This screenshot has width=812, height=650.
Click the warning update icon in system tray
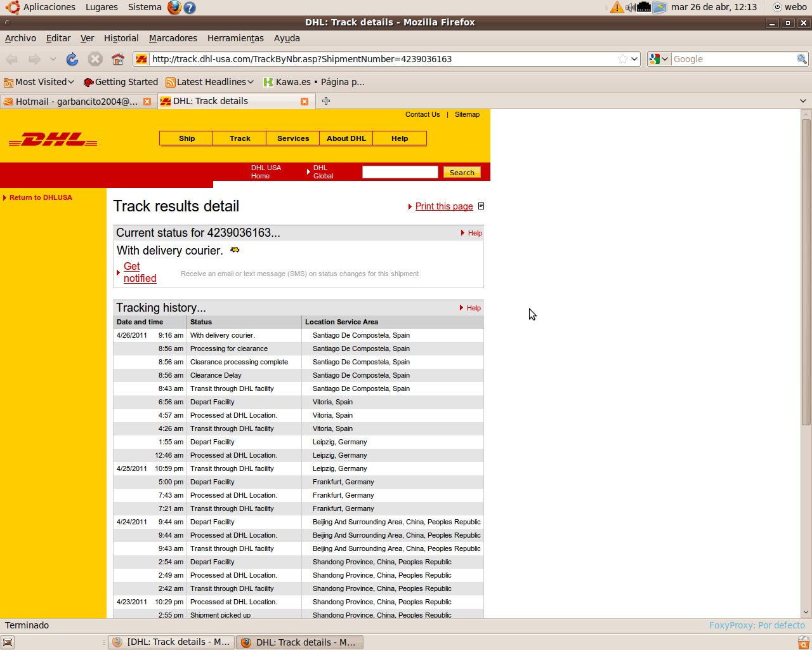click(x=617, y=8)
